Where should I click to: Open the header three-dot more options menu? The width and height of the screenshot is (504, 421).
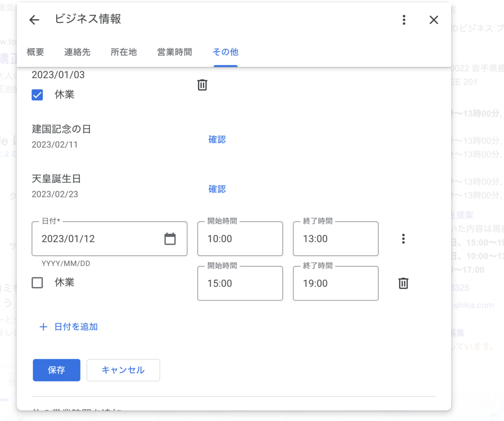404,20
